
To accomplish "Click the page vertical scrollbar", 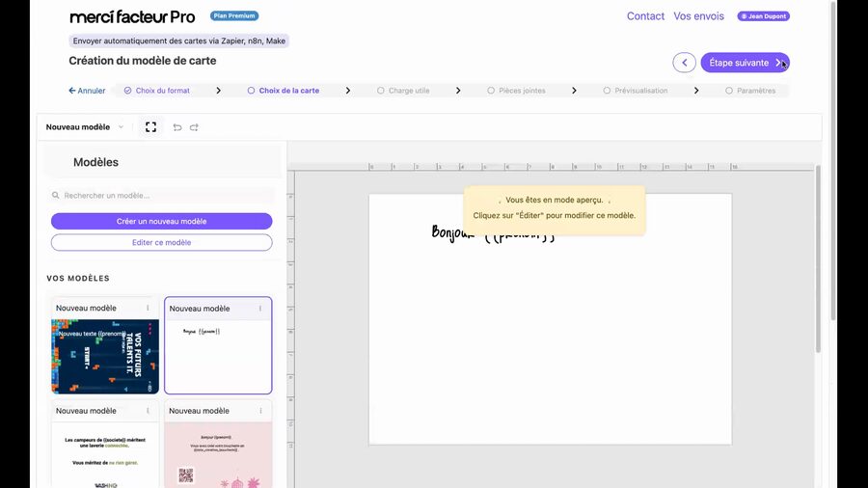I will (x=833, y=160).
